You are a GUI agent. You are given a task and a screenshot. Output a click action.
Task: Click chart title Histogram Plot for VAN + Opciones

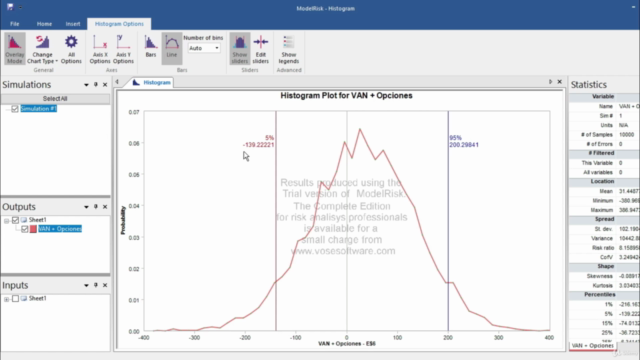click(346, 96)
